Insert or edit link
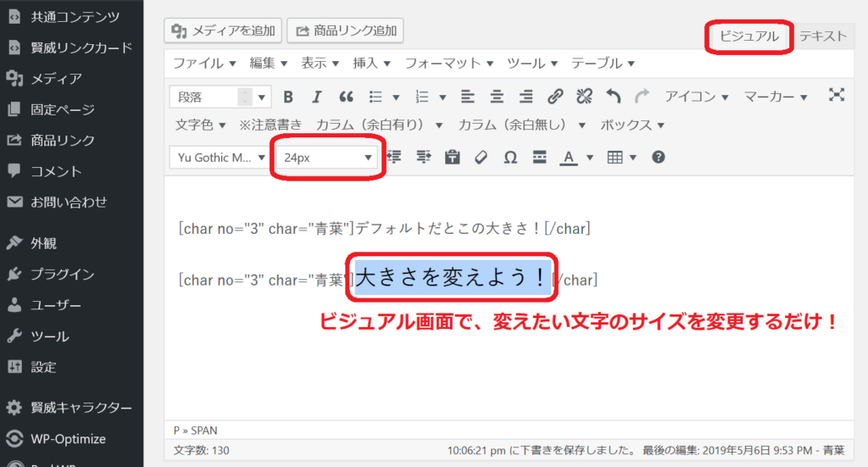 pos(555,97)
